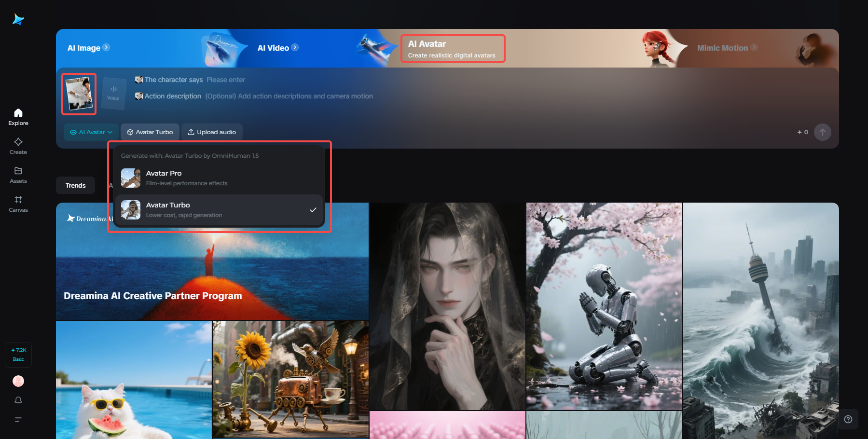Open the Canvas workspace
This screenshot has height=439, width=868.
point(18,203)
